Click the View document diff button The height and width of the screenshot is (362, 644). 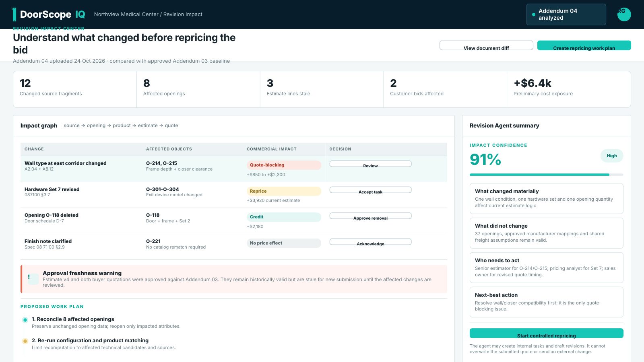486,45
